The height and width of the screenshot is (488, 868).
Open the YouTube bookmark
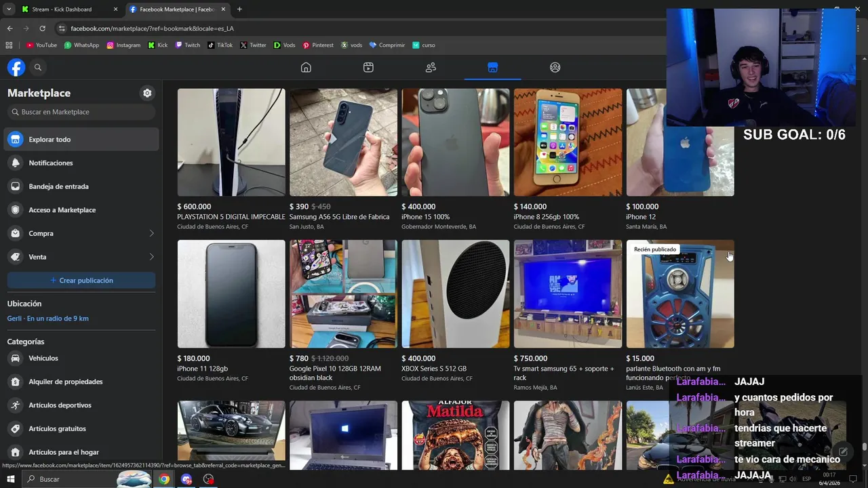pyautogui.click(x=41, y=45)
